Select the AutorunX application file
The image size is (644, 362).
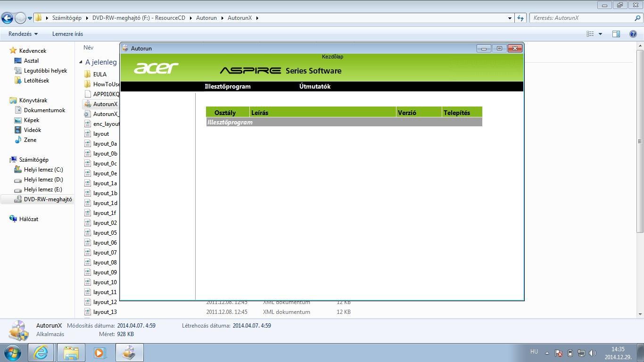point(105,104)
